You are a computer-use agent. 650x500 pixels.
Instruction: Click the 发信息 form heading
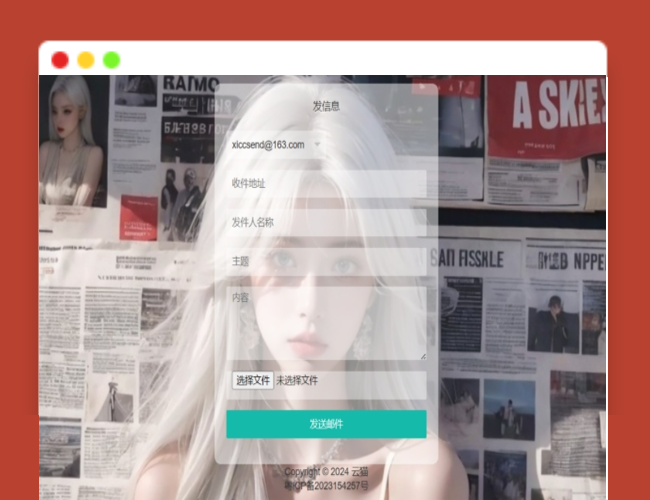[x=326, y=105]
